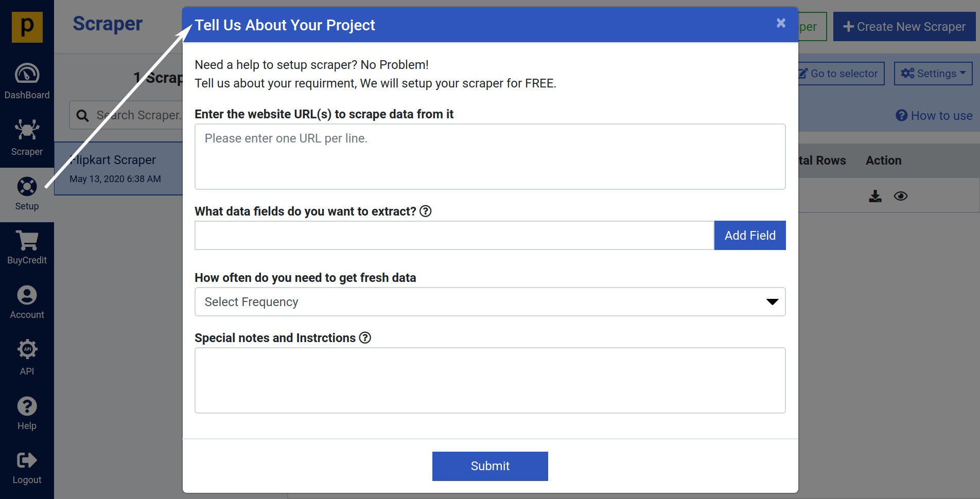Screen dimensions: 980x499
Task: Open the Scraper spider icon
Action: pos(27,130)
